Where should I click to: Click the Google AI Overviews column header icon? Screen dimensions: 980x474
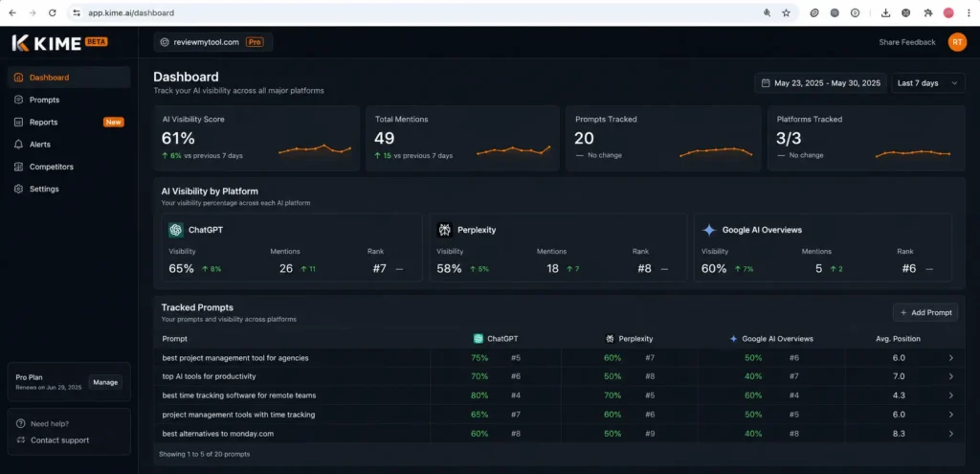(x=734, y=339)
